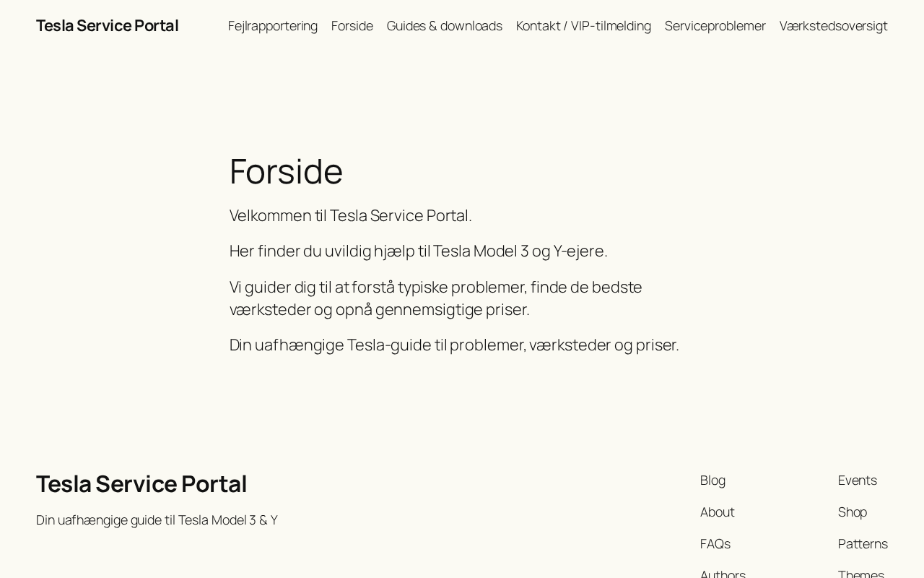Click the Din uafhængige Tesla-guide paragraph

point(453,345)
